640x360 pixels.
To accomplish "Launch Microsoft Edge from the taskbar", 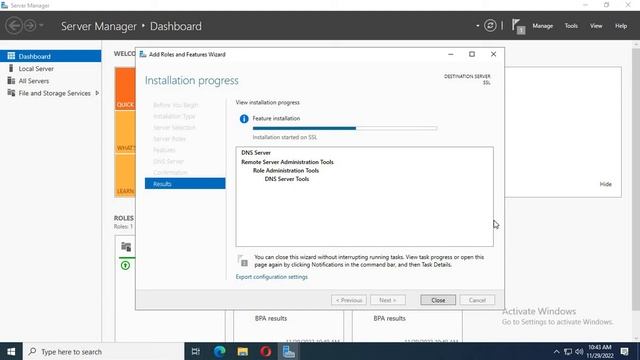I will [220, 351].
